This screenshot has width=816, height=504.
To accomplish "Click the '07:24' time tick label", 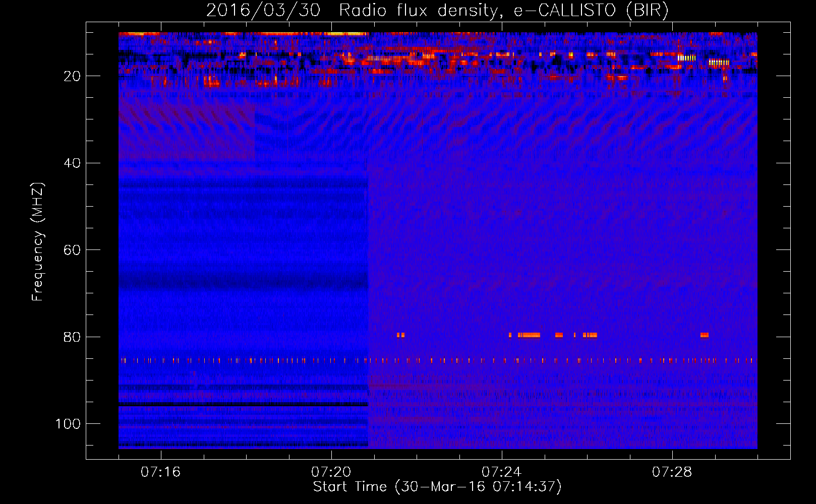I will (501, 472).
